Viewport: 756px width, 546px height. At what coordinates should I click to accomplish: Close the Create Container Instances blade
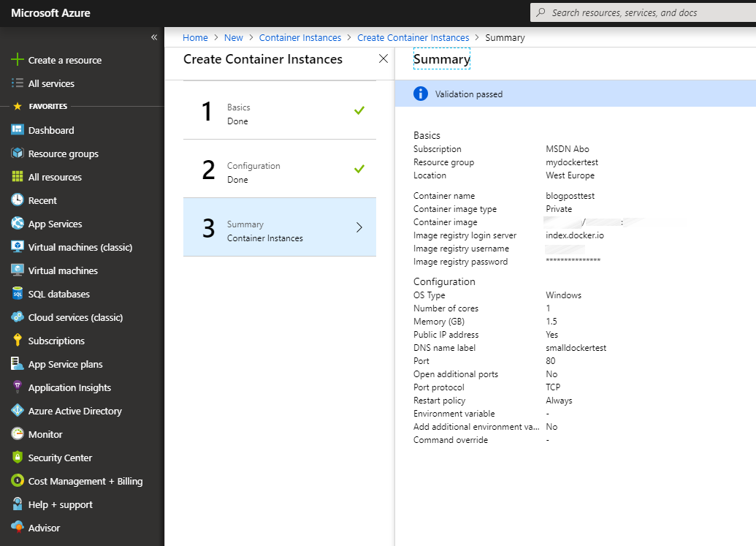point(383,59)
